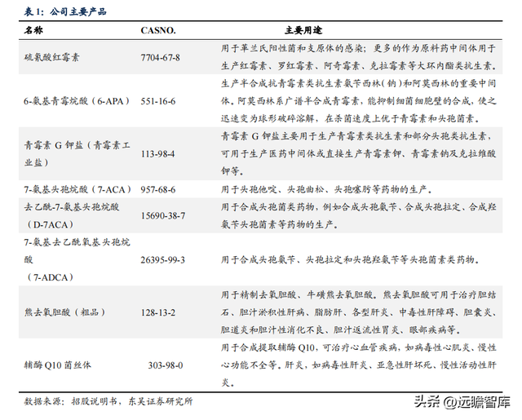Select product name '去乙酰-7-氨基头孢烷酸'
This screenshot has height=420, width=522.
coord(72,207)
